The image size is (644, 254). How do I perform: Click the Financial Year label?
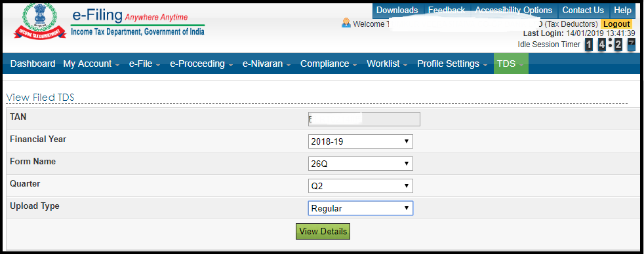[x=38, y=139]
